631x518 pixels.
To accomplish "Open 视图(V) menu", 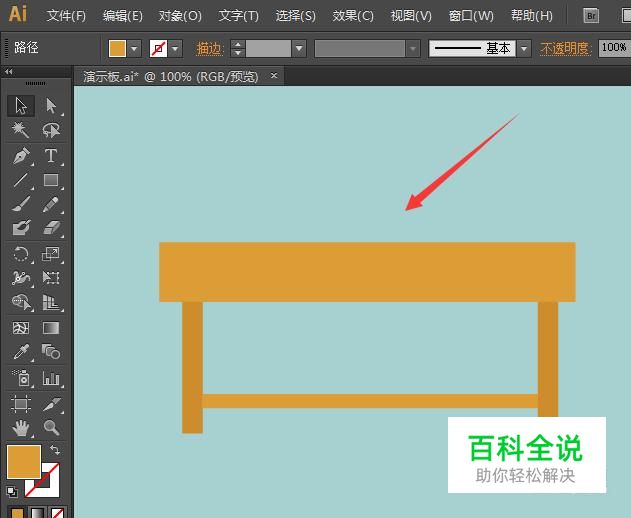I will coord(411,16).
